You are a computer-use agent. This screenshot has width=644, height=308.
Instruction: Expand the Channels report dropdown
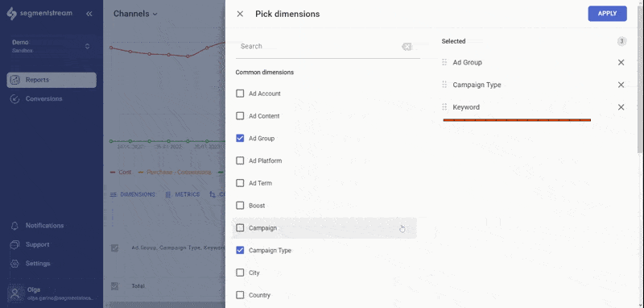[x=135, y=14]
